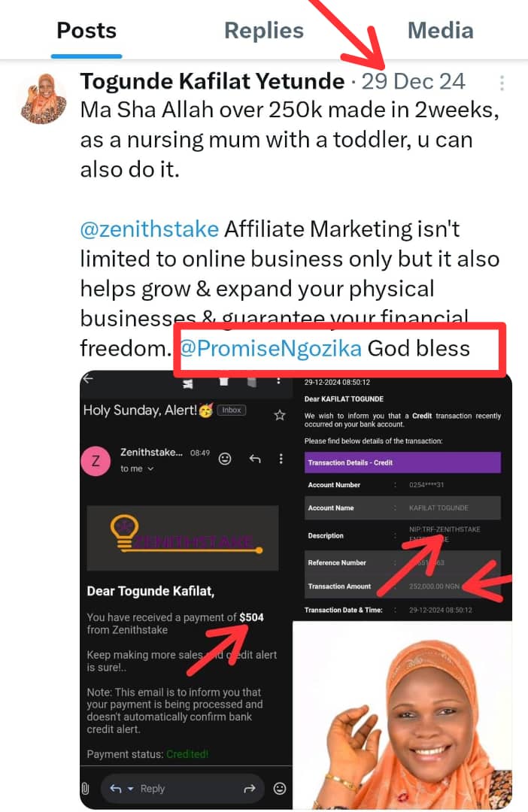
Task: Click the emoji icon in reply bar
Action: 280,788
